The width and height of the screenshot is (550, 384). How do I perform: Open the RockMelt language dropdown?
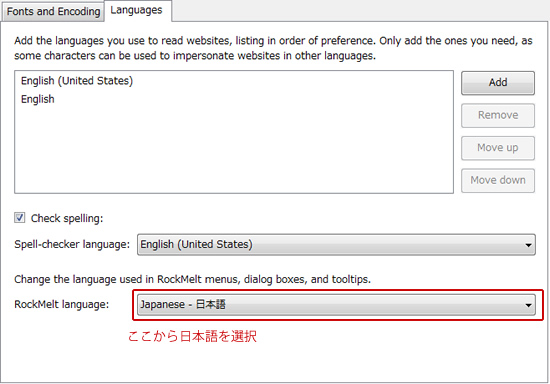[x=336, y=305]
